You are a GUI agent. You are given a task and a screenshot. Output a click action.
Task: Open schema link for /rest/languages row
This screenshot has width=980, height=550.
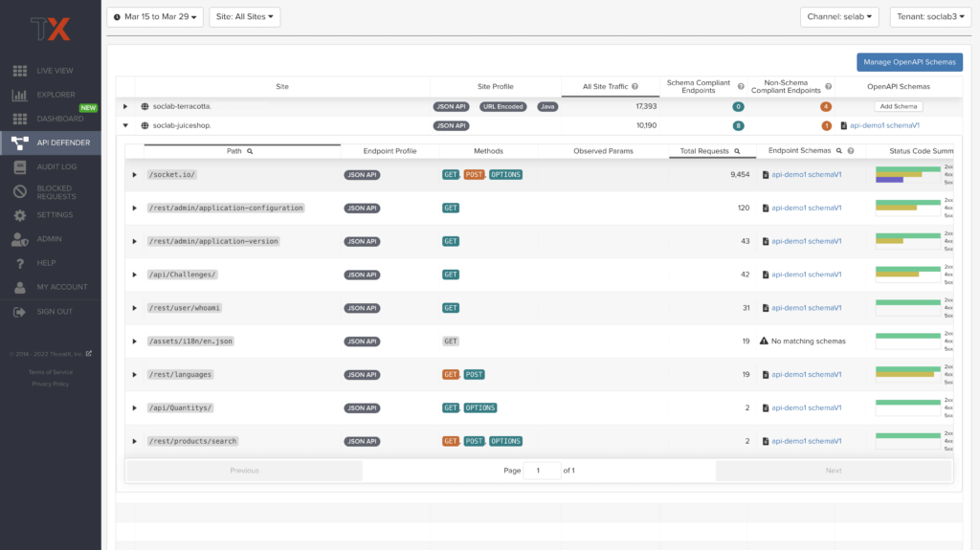pyautogui.click(x=806, y=374)
